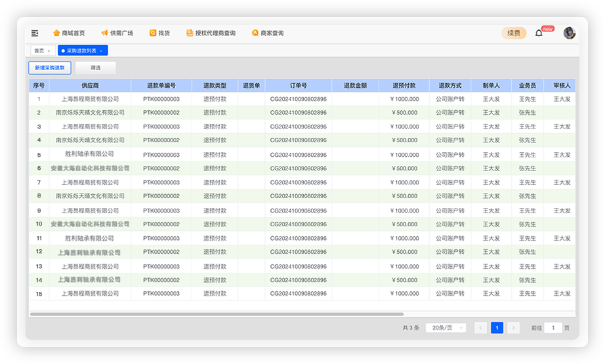
Task: Click the 业务员 column header
Action: 528,86
